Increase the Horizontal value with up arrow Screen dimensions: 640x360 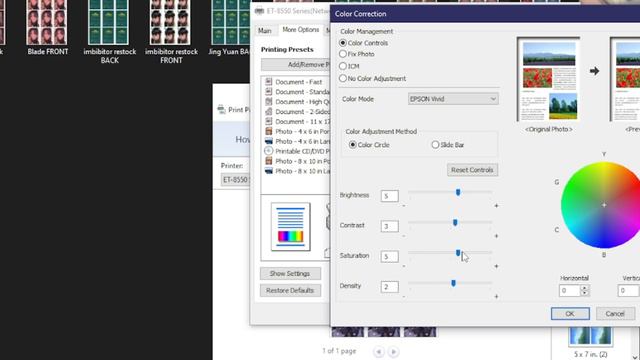[584, 288]
